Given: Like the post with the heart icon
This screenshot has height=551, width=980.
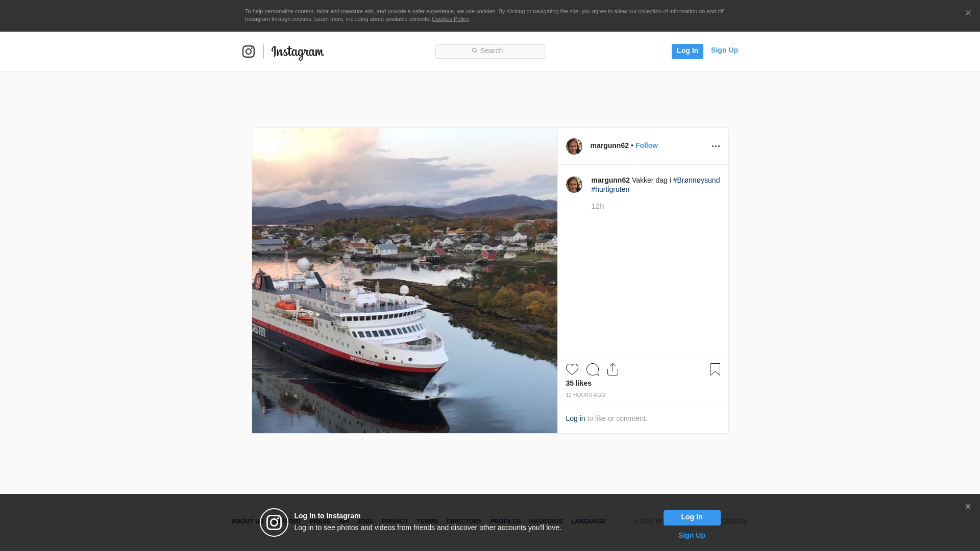Looking at the screenshot, I should (x=572, y=369).
